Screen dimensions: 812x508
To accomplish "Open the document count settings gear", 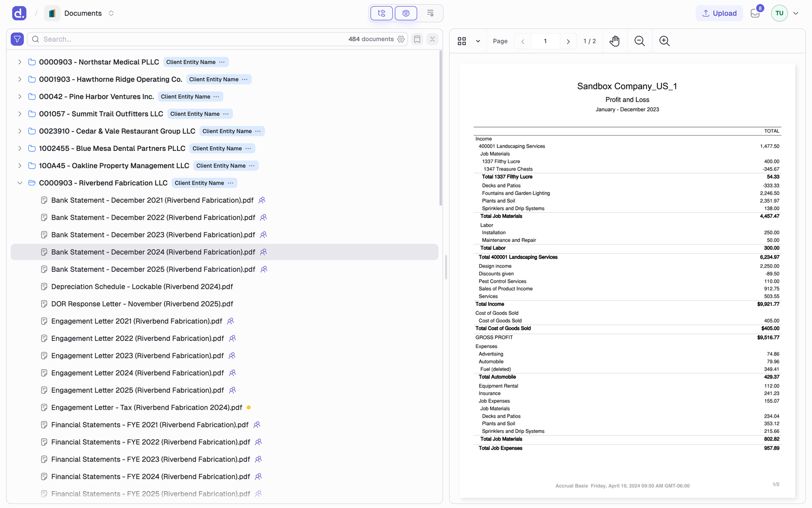I will tap(401, 39).
